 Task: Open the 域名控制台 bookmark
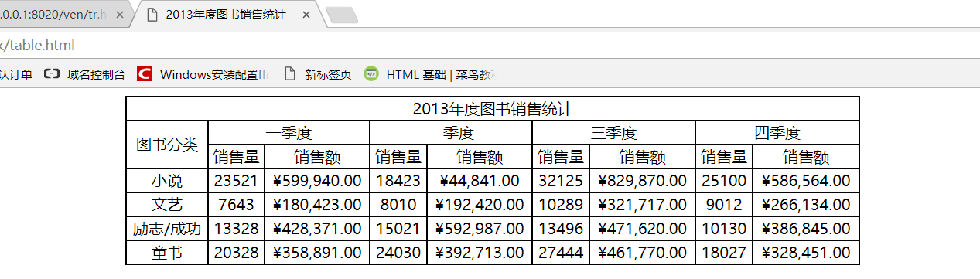coord(84,74)
